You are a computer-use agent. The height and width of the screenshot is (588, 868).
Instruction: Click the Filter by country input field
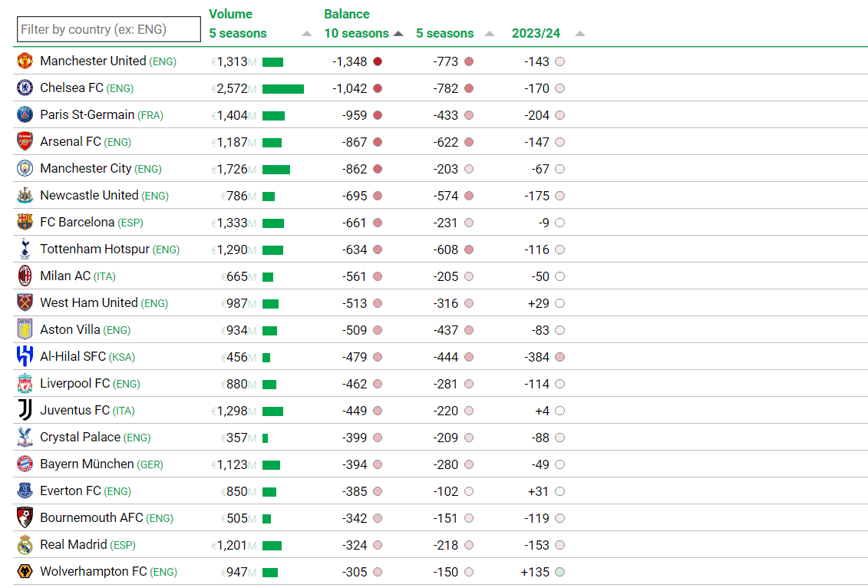[98, 29]
